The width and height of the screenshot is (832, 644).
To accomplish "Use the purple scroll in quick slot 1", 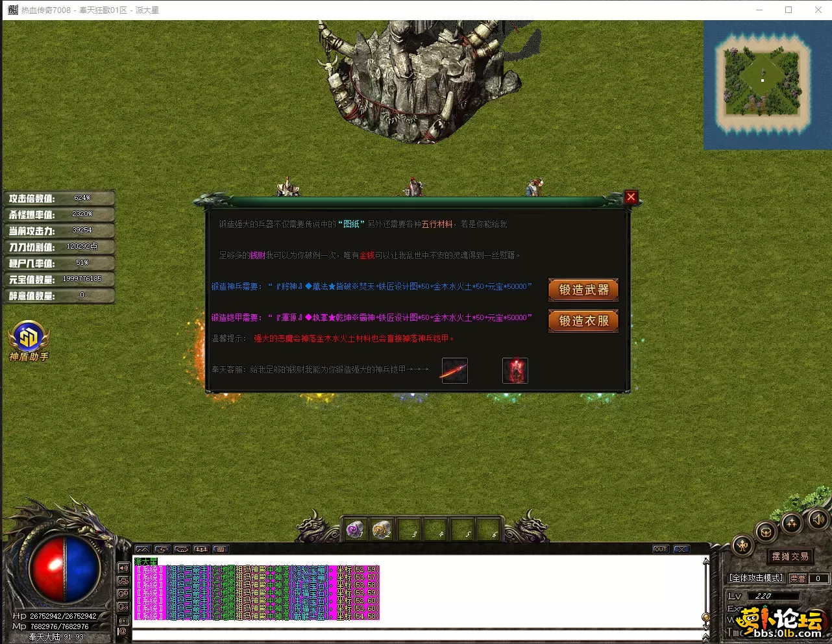I will pos(355,530).
